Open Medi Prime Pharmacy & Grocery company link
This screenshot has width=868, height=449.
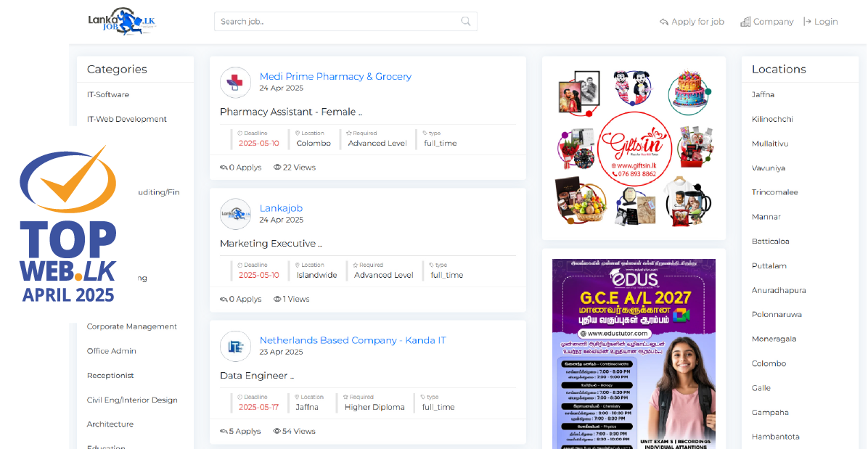click(335, 76)
